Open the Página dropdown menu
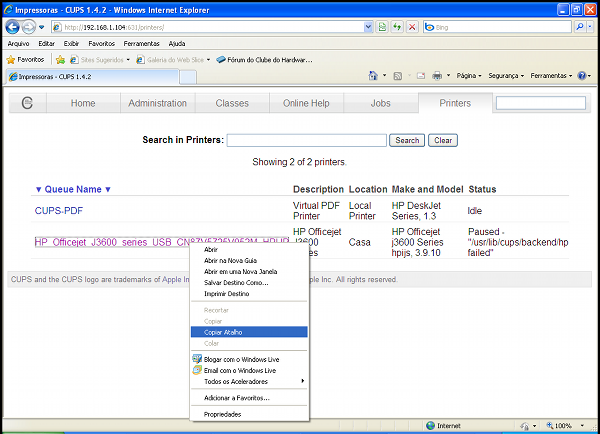600x434 pixels. 469,76
